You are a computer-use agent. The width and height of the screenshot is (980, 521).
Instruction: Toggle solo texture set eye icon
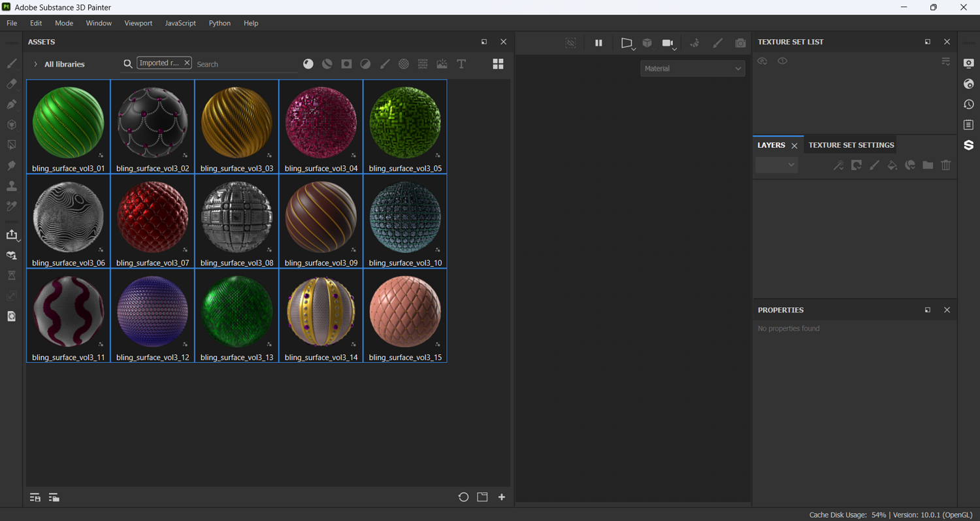pyautogui.click(x=783, y=61)
